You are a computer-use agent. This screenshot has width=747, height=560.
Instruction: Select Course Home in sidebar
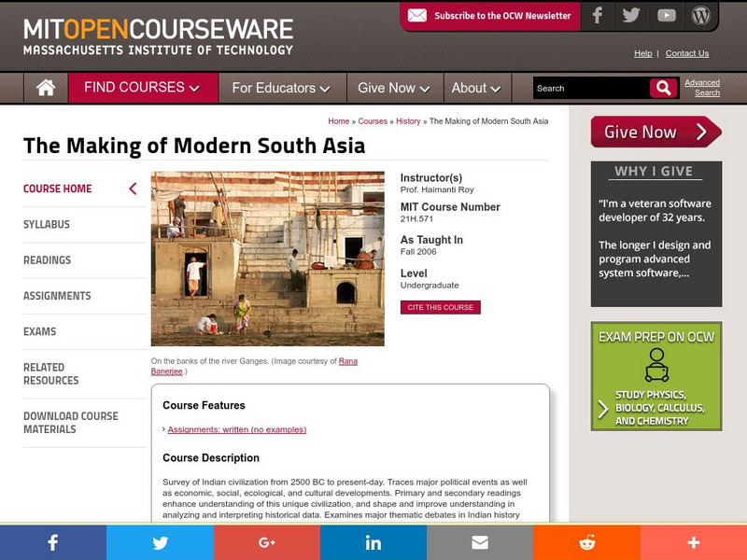57,189
